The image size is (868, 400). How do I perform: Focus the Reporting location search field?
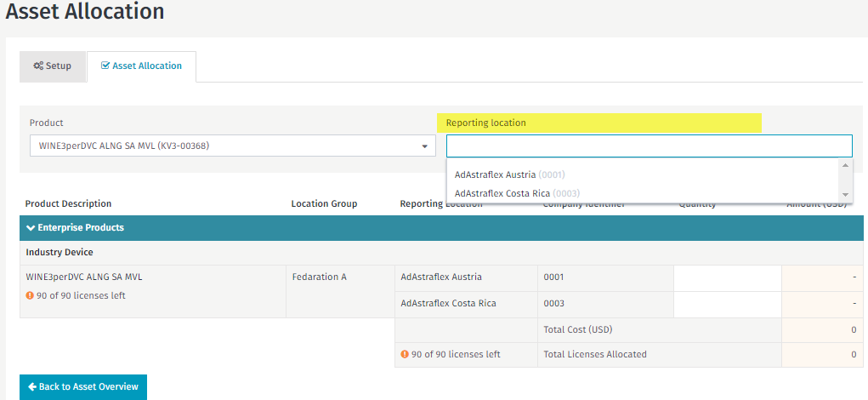(x=649, y=146)
